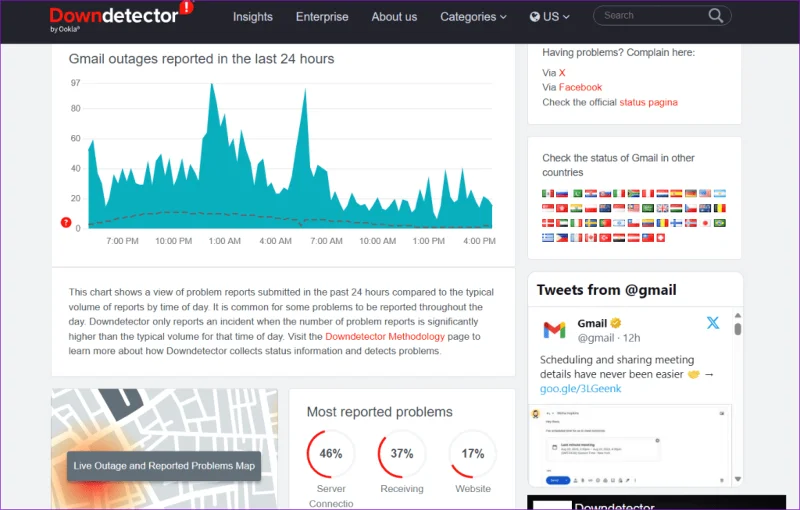Screen dimensions: 800x510
Task: Open the Gmail avatar in the tweet
Action: pos(555,330)
